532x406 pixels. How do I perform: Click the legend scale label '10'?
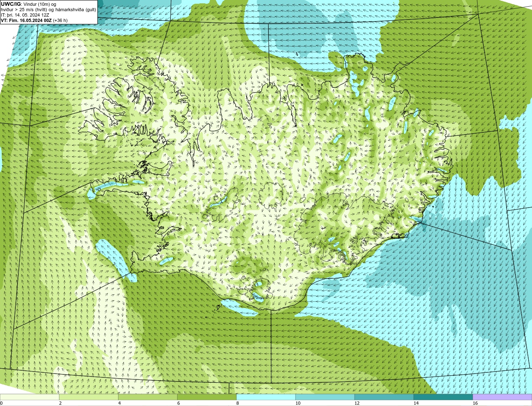298,403
